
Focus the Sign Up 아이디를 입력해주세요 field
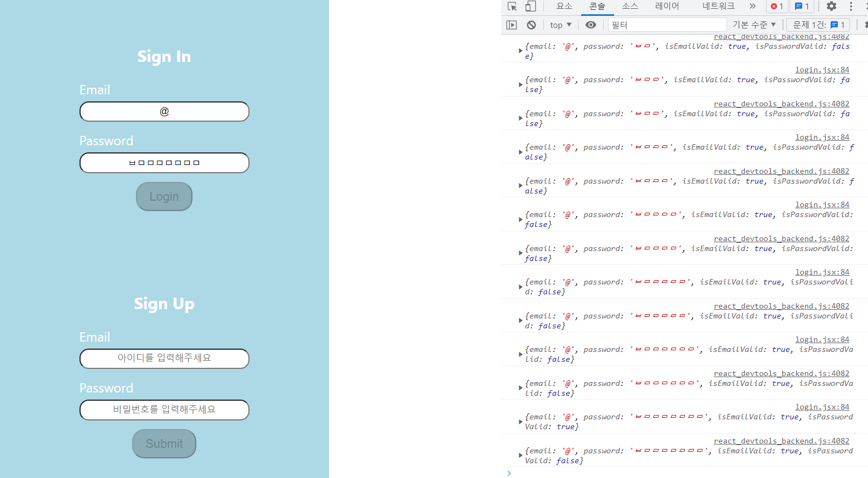coord(164,358)
